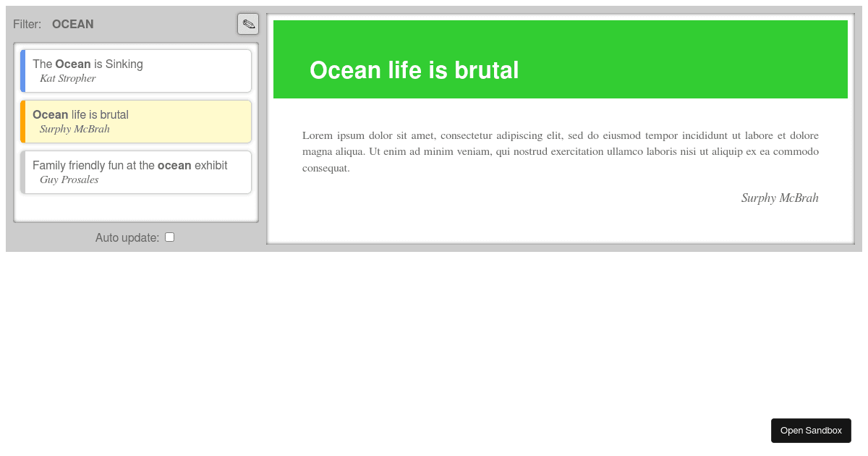This screenshot has width=868, height=456.
Task: Click the 'Filter:' label
Action: 27,24
